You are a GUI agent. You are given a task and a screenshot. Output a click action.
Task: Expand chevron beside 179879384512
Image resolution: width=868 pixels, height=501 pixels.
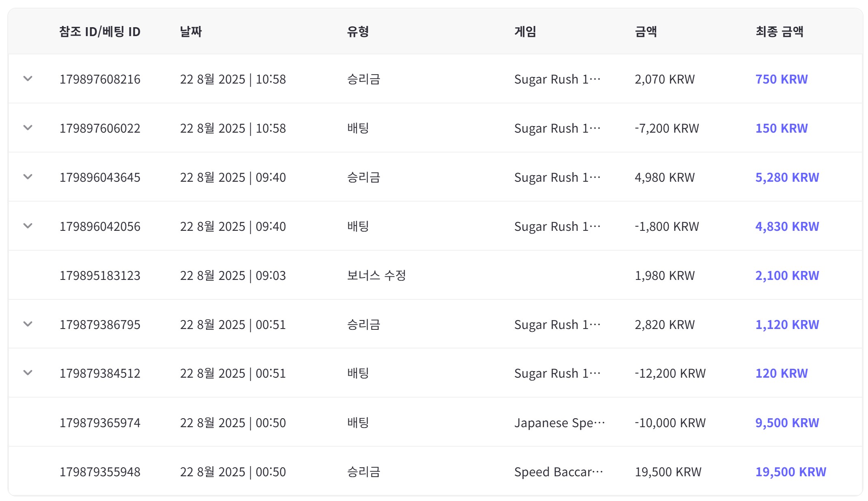tap(28, 373)
